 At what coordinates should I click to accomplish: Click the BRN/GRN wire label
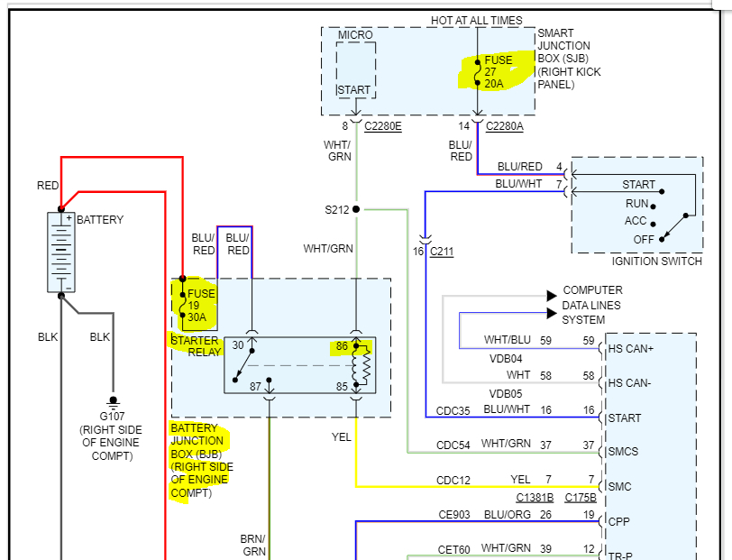pos(253,545)
